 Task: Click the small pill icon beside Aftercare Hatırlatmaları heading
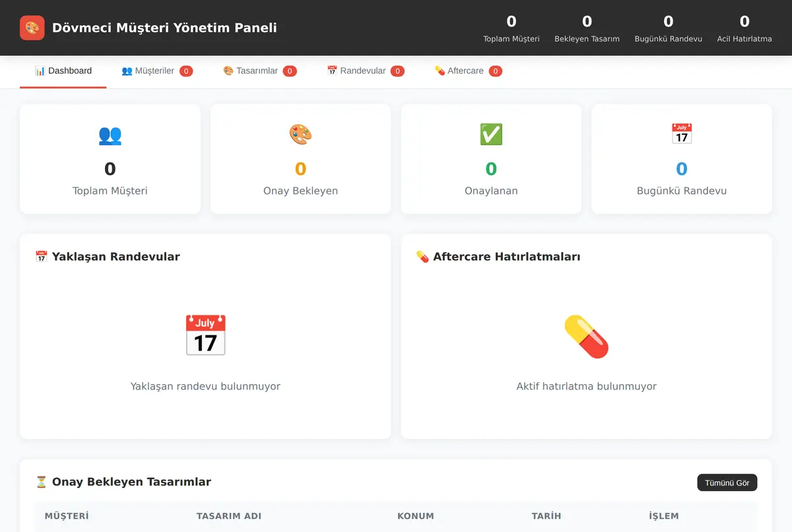[x=422, y=257]
